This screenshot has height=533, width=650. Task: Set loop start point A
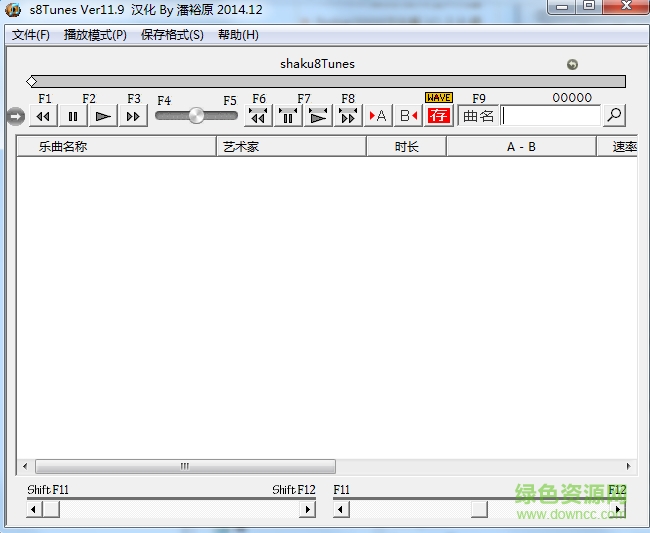coord(378,116)
